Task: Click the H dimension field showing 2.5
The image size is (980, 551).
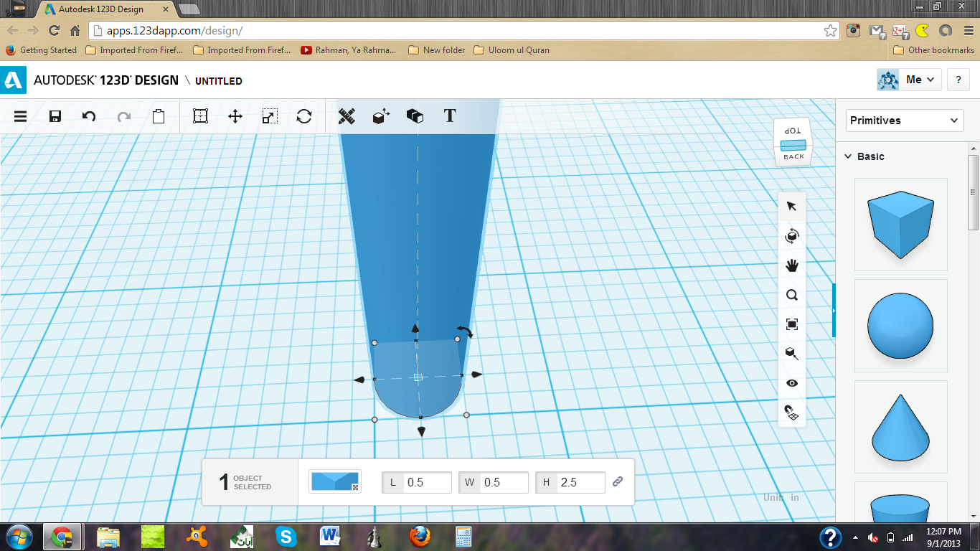Action: click(570, 482)
